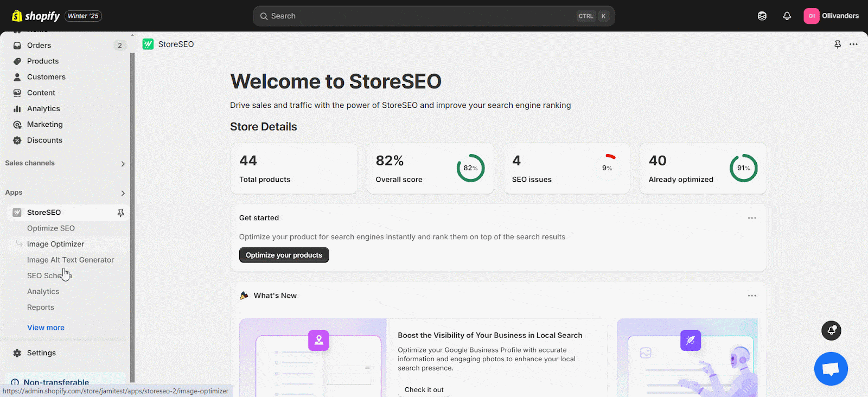The height and width of the screenshot is (397, 868).
Task: Click the Welcome to StoreSEO heading
Action: [x=336, y=81]
